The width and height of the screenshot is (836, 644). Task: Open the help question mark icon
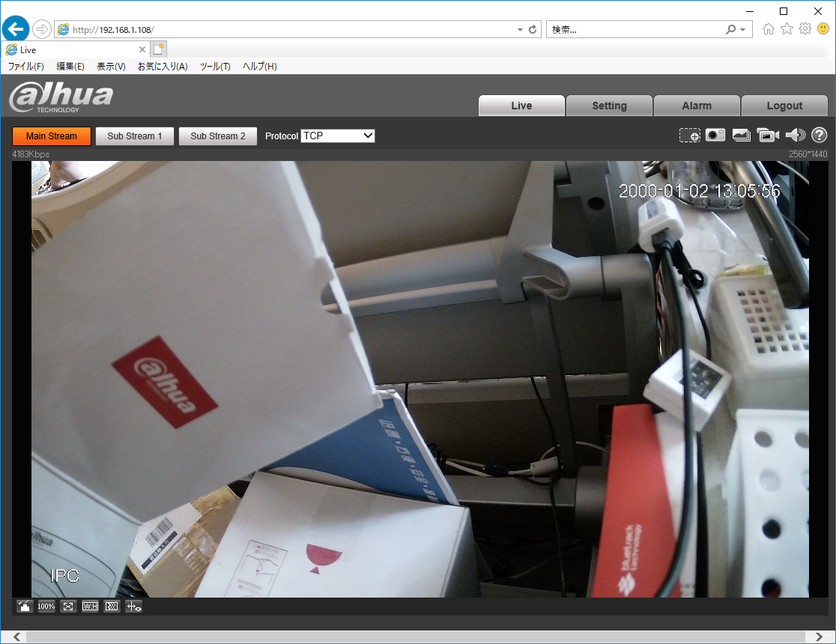point(819,136)
